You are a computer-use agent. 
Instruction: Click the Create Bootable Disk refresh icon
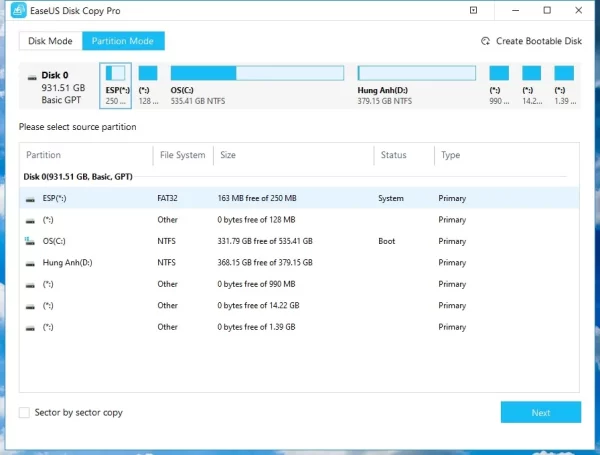pyautogui.click(x=485, y=41)
